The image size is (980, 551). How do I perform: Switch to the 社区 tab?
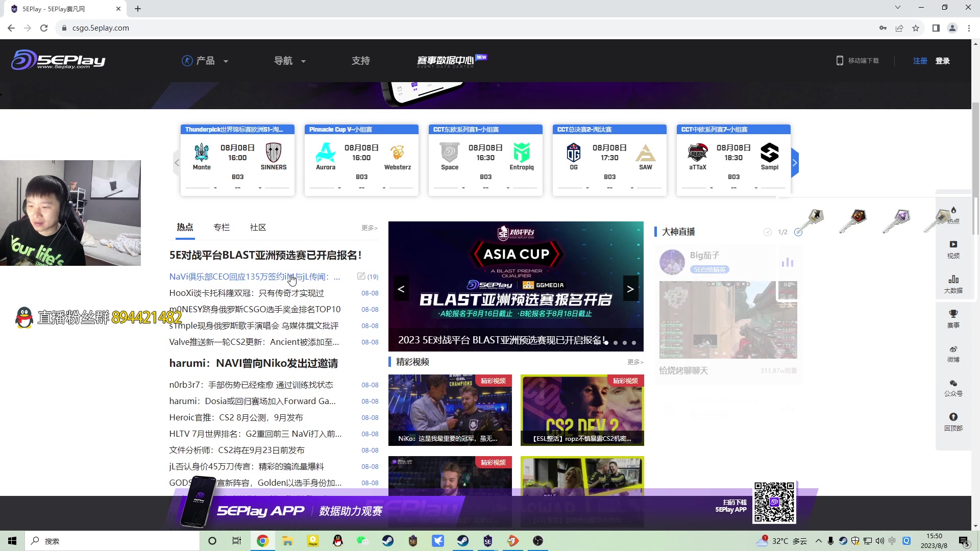(x=258, y=228)
